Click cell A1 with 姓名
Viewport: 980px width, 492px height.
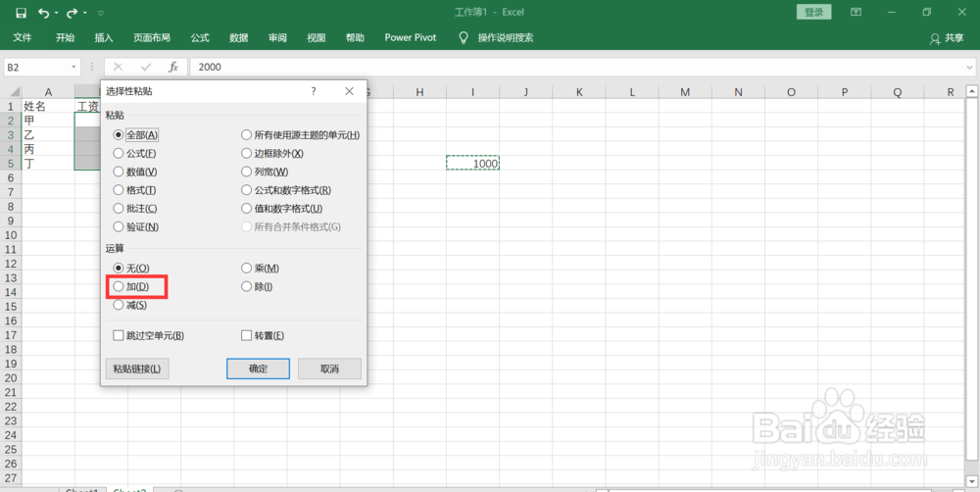(48, 106)
